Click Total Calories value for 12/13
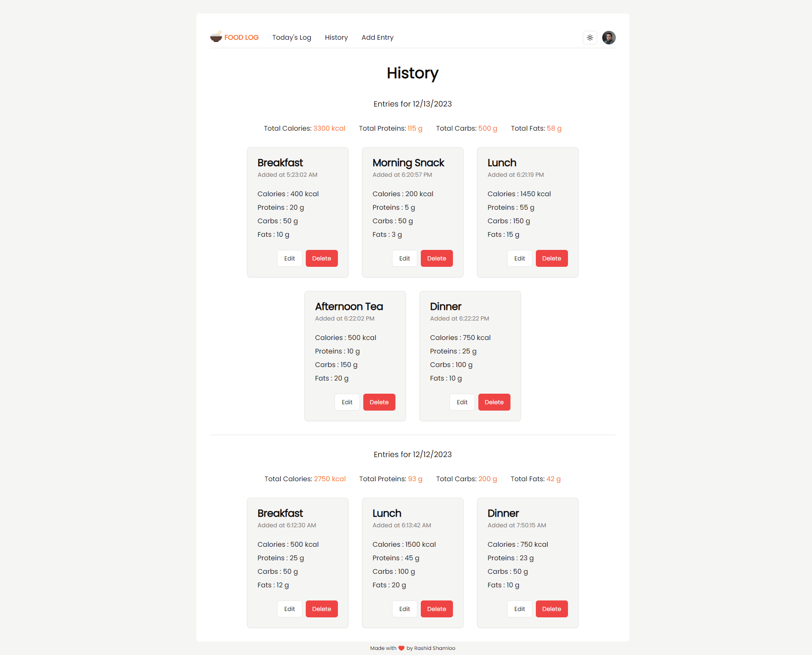This screenshot has height=655, width=812. pyautogui.click(x=329, y=128)
